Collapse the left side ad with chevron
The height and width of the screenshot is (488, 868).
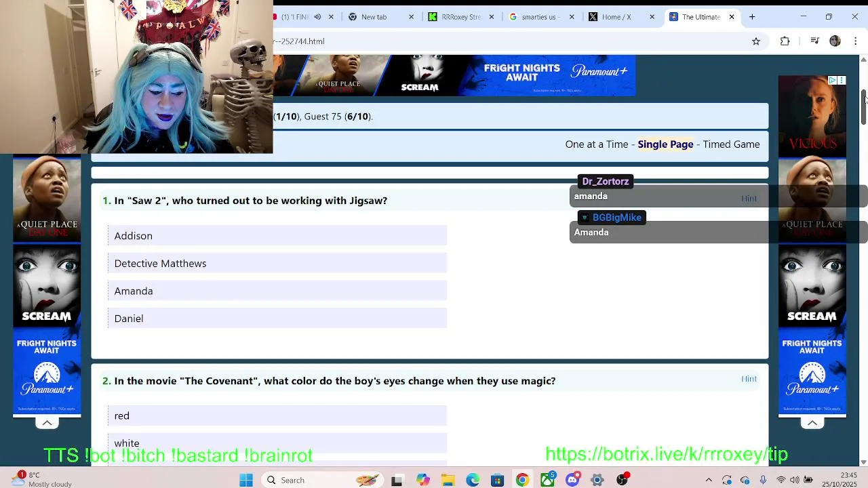(47, 423)
